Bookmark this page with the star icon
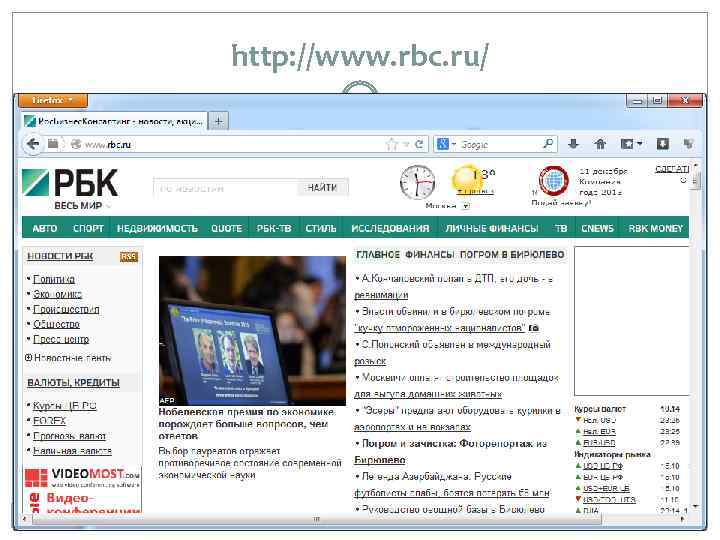This screenshot has width=720, height=540. pos(391,145)
